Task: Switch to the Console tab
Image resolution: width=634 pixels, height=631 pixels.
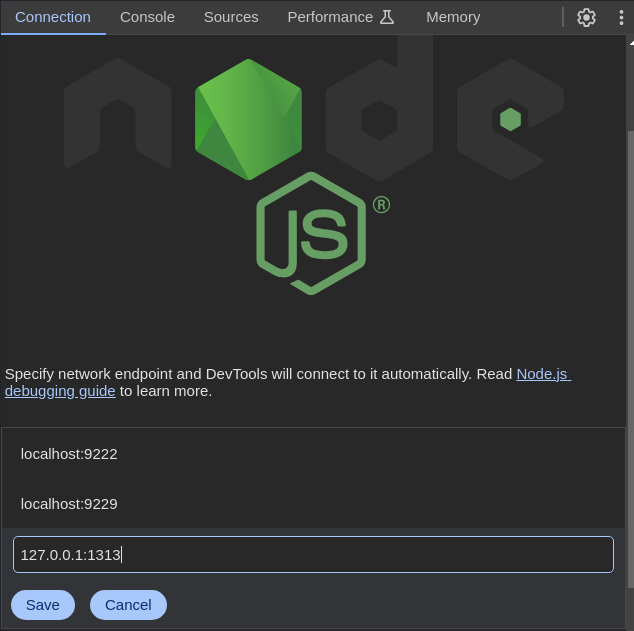Action: 147,17
